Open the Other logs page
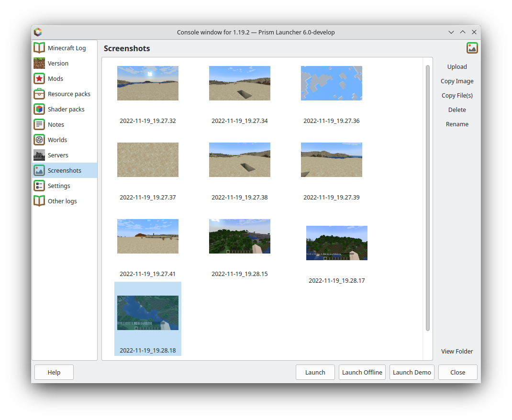512x420 pixels. [x=62, y=201]
